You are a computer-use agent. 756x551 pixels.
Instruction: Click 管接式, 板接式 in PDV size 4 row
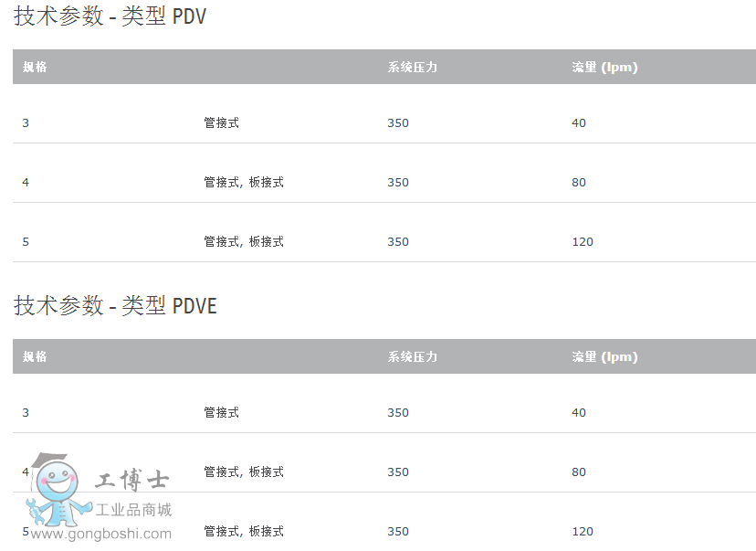coord(244,183)
